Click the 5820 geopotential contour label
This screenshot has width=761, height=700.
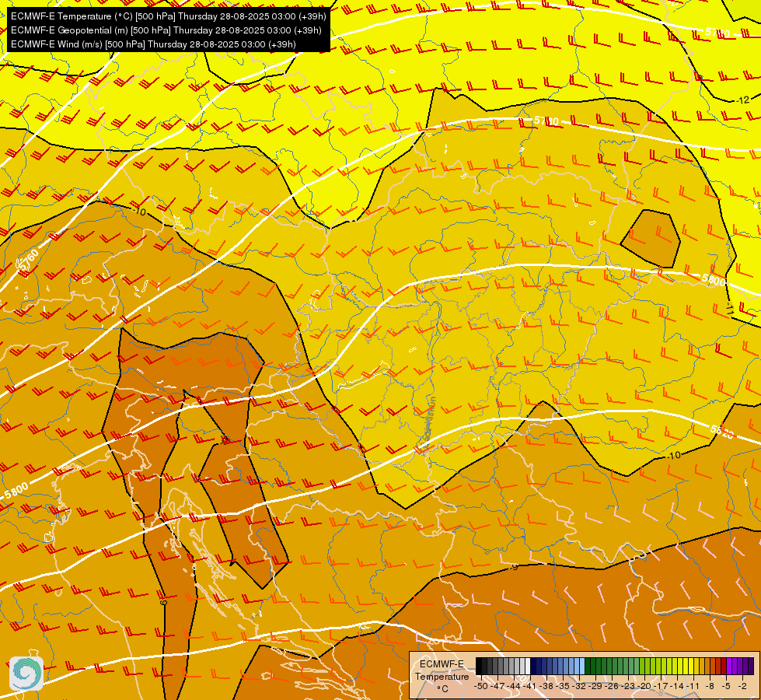(x=721, y=432)
